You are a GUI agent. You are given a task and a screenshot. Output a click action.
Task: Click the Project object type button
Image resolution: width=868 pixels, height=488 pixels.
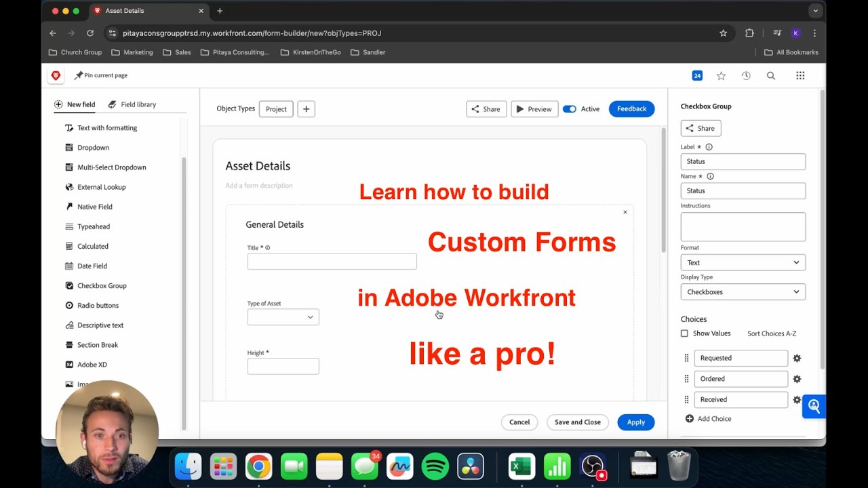point(276,109)
